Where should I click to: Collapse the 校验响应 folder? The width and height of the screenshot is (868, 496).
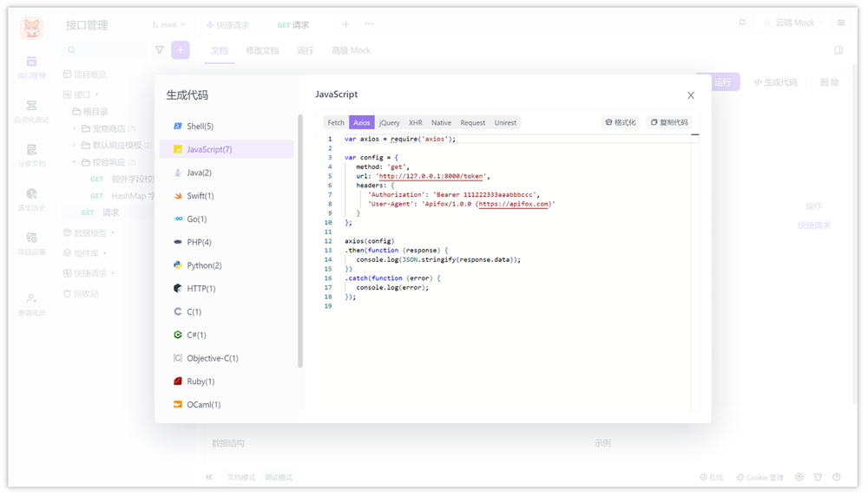(74, 162)
